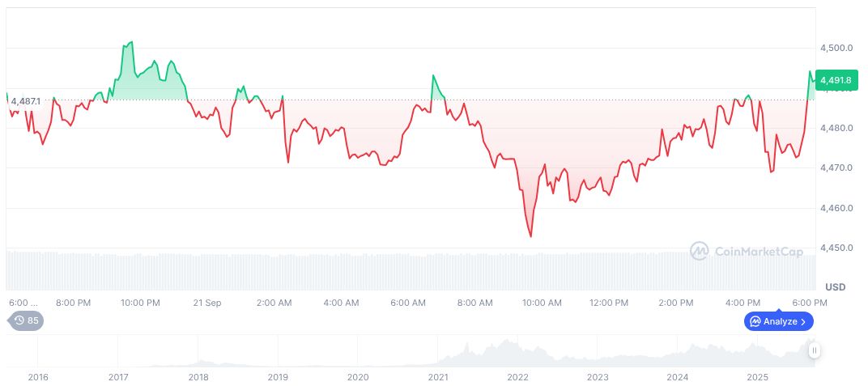Click the 8:00 PM time axis label

tap(74, 303)
